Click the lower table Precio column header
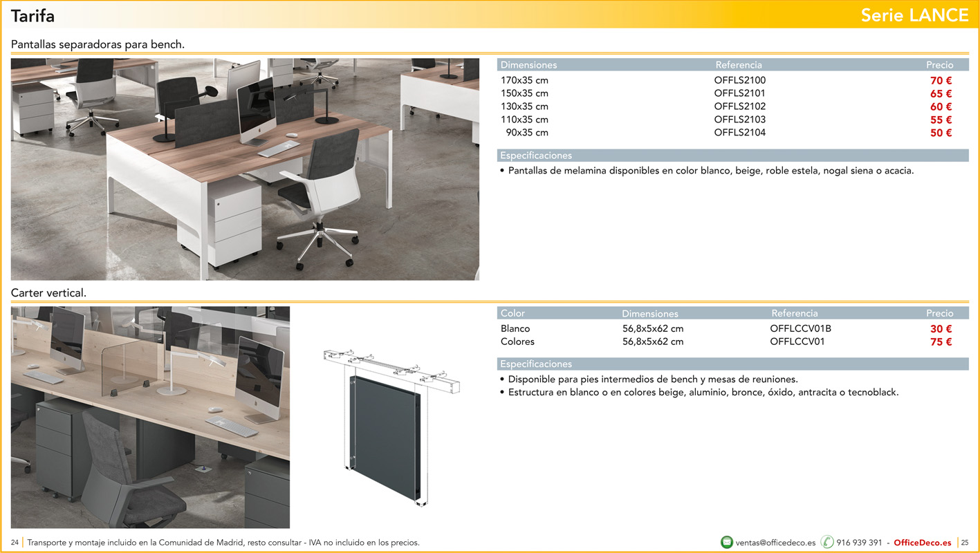980x553 pixels. click(x=940, y=313)
